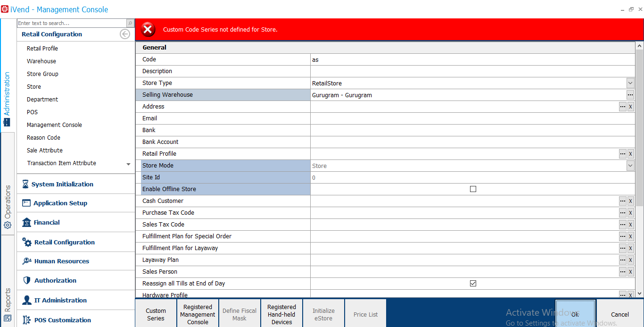Open Layaway Plan lookup ellipsis
The height and width of the screenshot is (327, 644).
click(x=623, y=260)
